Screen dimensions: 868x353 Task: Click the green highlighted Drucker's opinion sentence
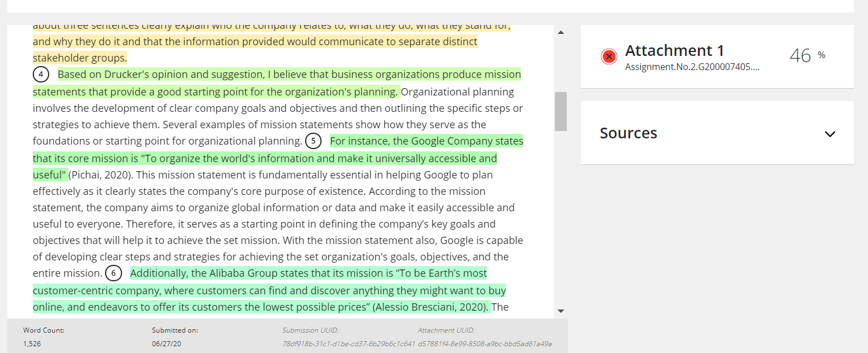pos(277,83)
